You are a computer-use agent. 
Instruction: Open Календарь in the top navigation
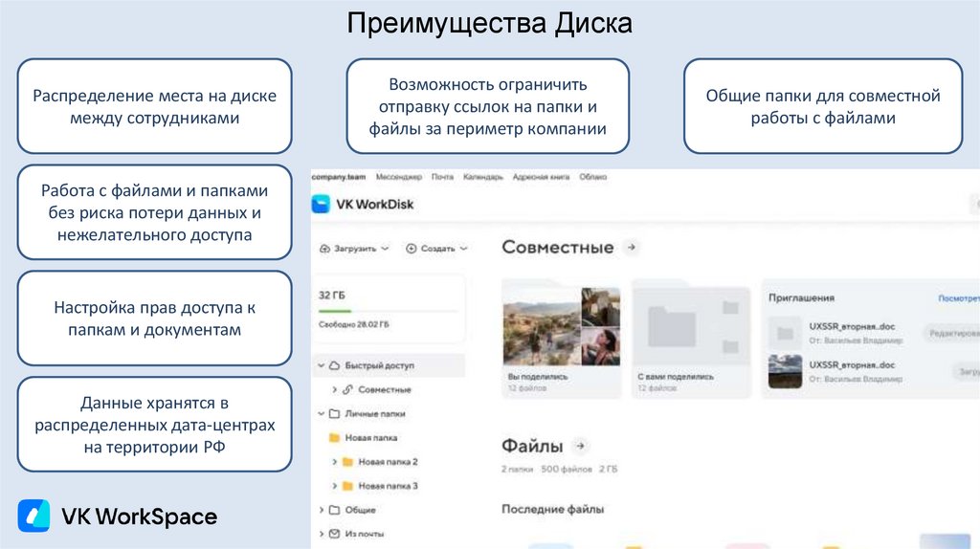tap(483, 177)
